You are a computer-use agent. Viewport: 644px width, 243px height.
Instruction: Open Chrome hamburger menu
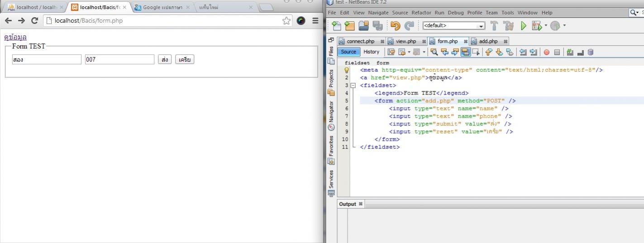point(315,20)
